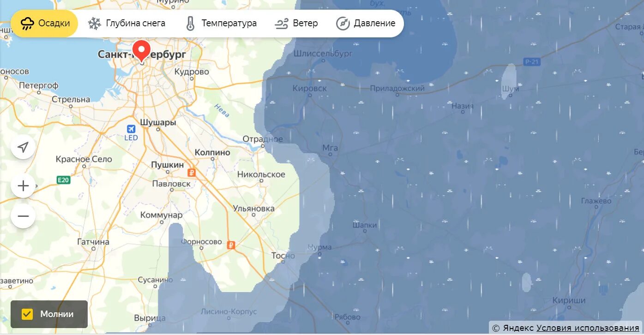Switch to Глубина снега layer
The width and height of the screenshot is (644, 335).
(x=126, y=24)
